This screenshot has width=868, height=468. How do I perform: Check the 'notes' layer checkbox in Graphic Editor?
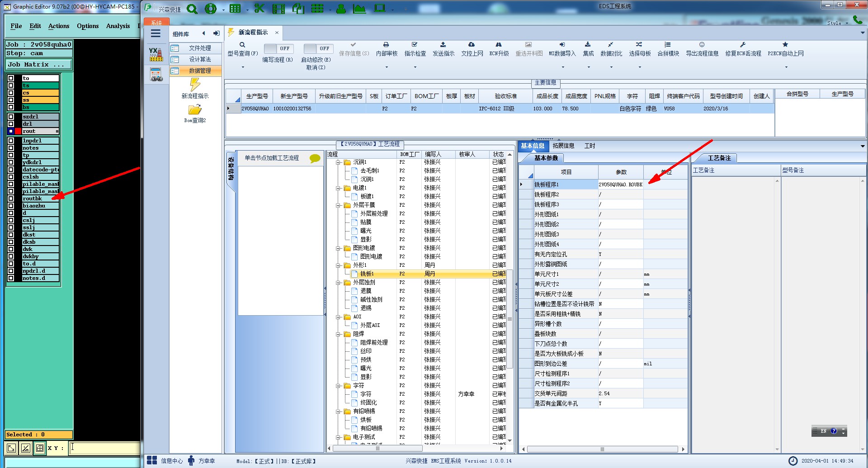[x=11, y=148]
